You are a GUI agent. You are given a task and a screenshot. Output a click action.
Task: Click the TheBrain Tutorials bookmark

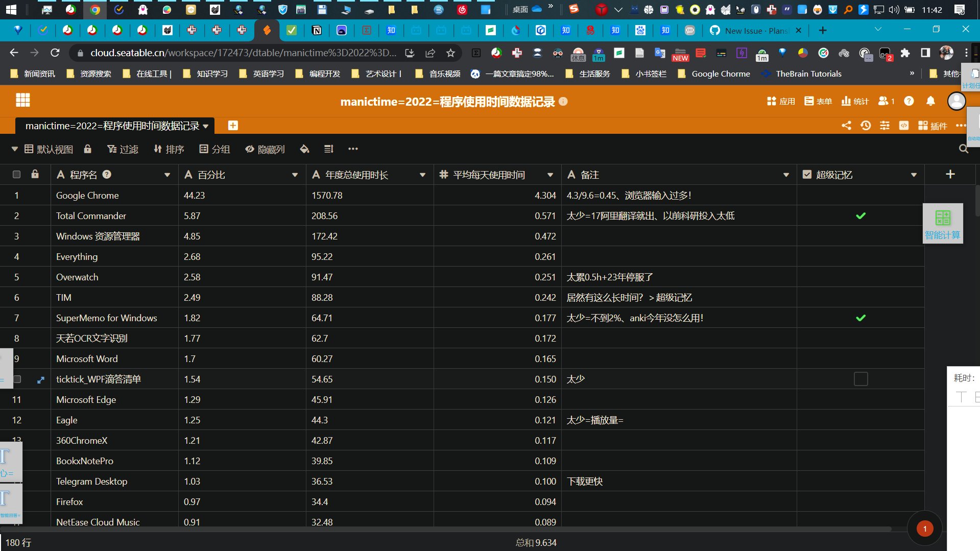click(x=801, y=74)
